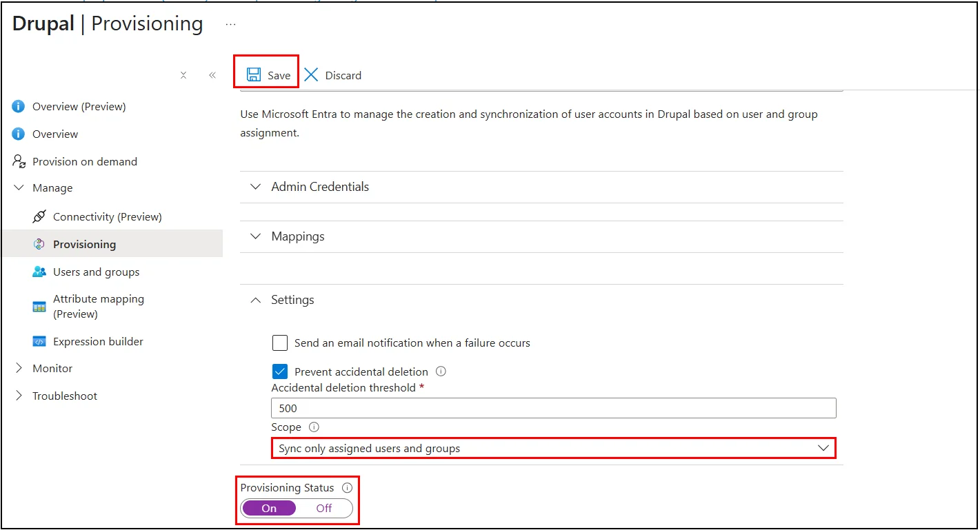
Task: Select Users and groups in sidebar
Action: click(97, 272)
